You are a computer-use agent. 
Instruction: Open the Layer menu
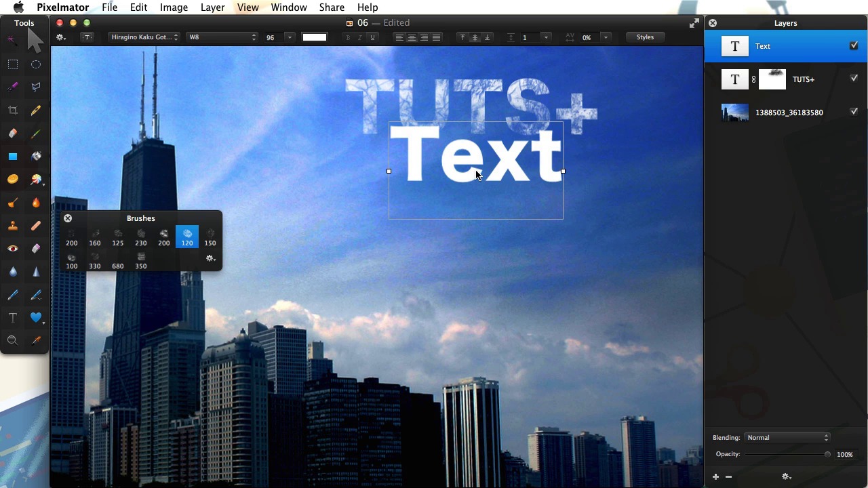(x=212, y=7)
